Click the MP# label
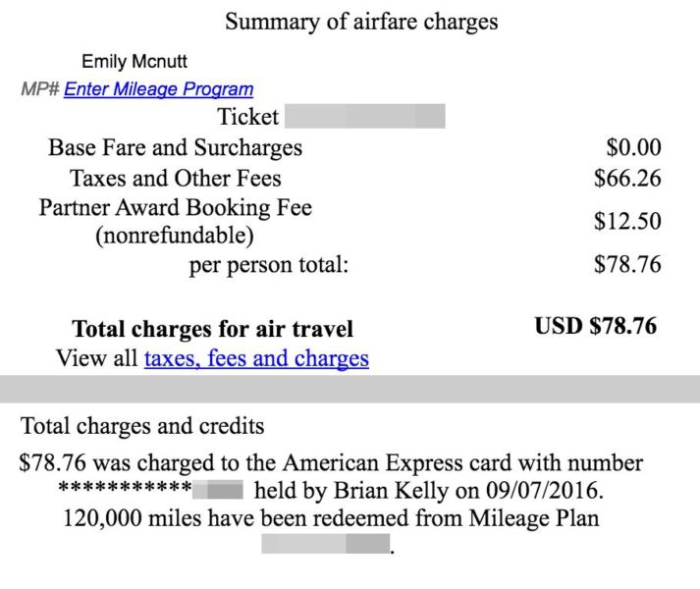Image resolution: width=700 pixels, height=589 pixels. tap(39, 89)
